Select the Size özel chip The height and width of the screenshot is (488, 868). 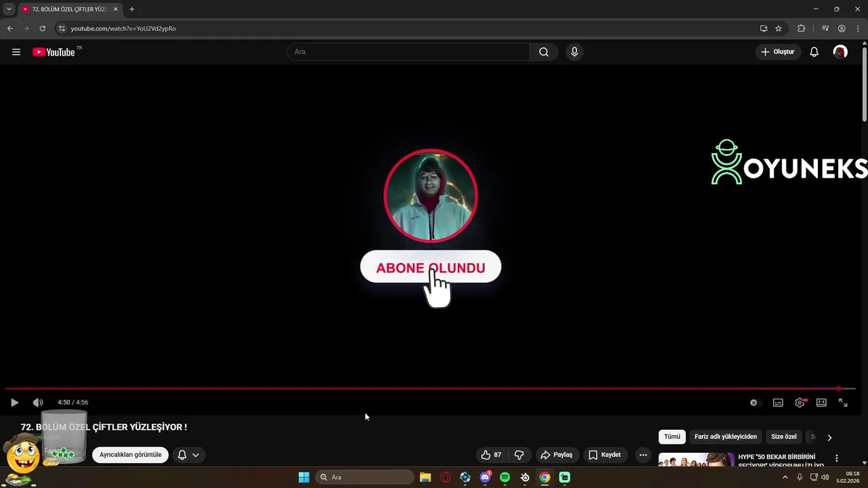(x=784, y=437)
